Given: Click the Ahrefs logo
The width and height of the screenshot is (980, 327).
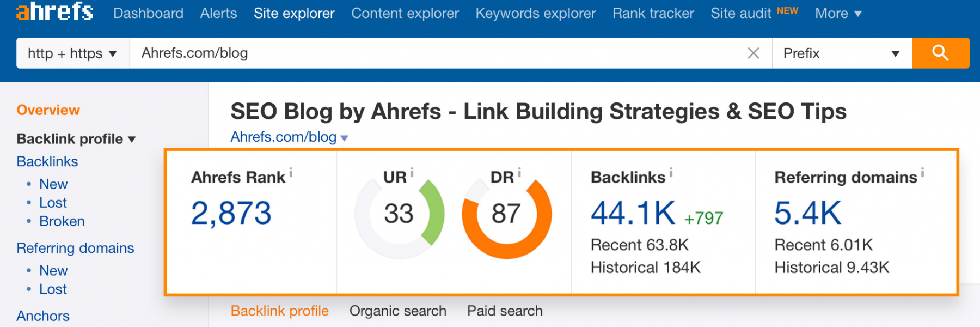Looking at the screenshot, I should pyautogui.click(x=54, y=11).
